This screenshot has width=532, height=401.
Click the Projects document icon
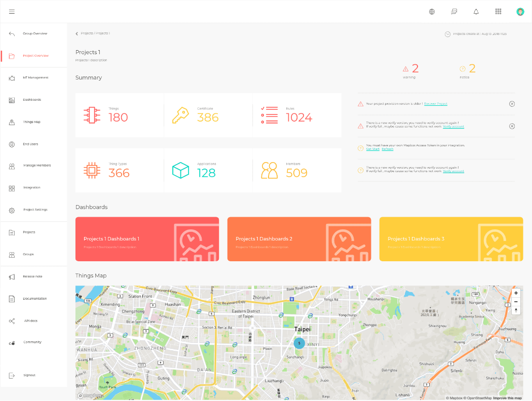(12, 232)
